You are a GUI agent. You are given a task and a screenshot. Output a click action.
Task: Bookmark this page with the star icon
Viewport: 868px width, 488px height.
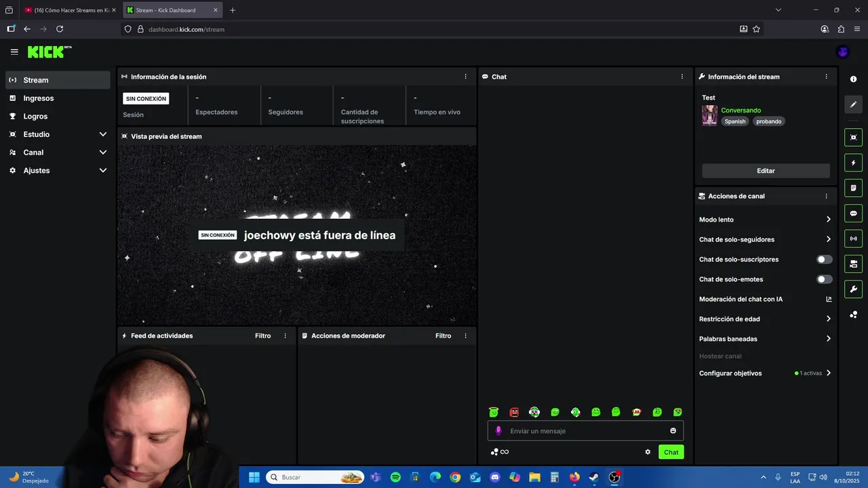tap(756, 29)
